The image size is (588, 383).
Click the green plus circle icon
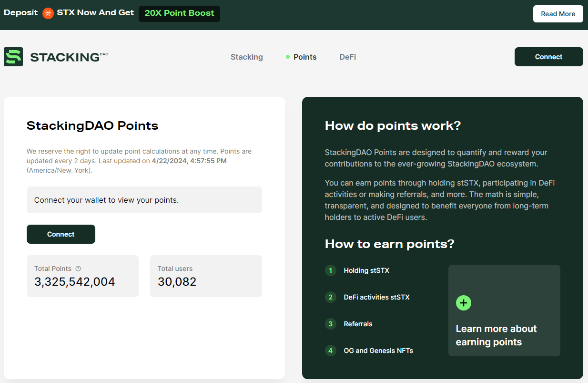464,303
